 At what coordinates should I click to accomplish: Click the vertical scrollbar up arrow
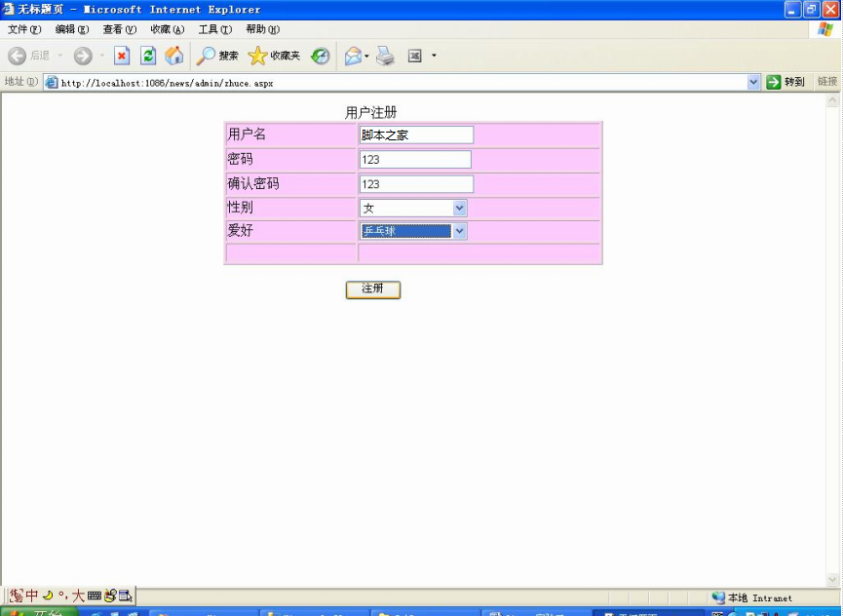(832, 100)
